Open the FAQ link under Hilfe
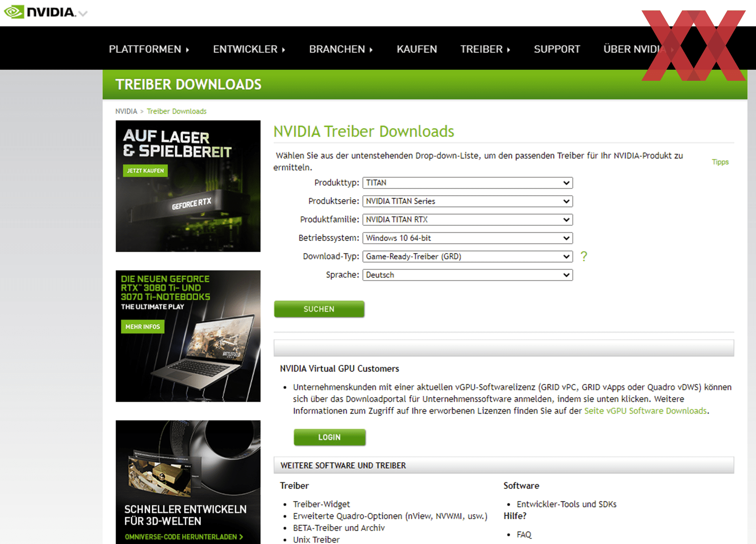The image size is (756, 544). click(x=524, y=535)
